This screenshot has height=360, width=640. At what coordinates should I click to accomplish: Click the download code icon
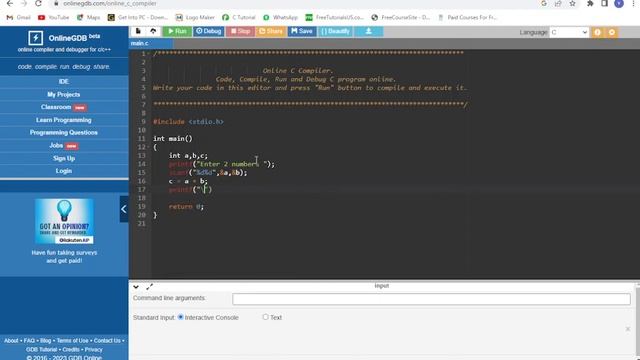coord(368,31)
